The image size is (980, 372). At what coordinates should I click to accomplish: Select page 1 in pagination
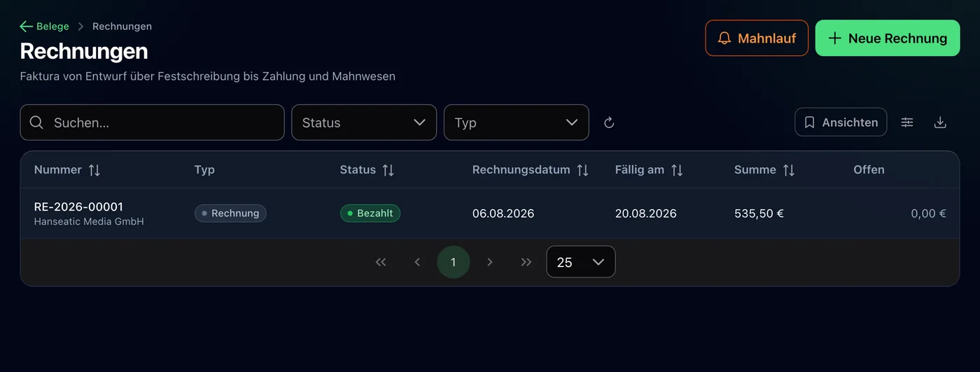454,262
